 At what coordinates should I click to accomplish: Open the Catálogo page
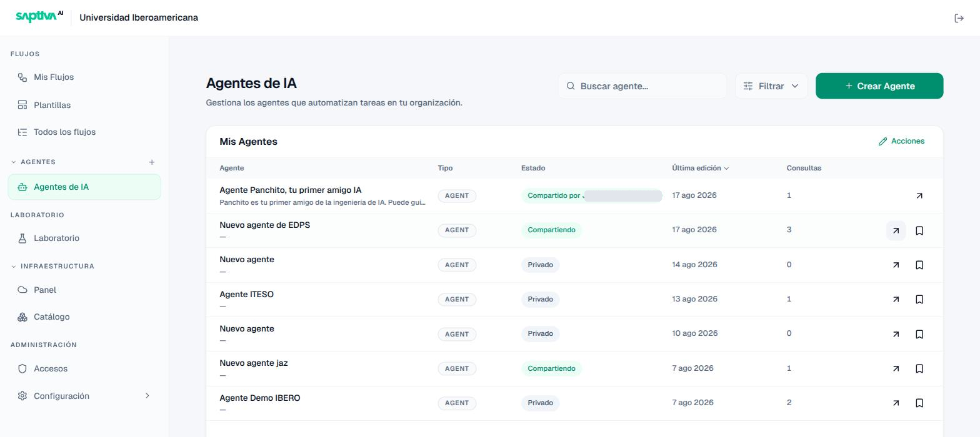click(x=84, y=317)
